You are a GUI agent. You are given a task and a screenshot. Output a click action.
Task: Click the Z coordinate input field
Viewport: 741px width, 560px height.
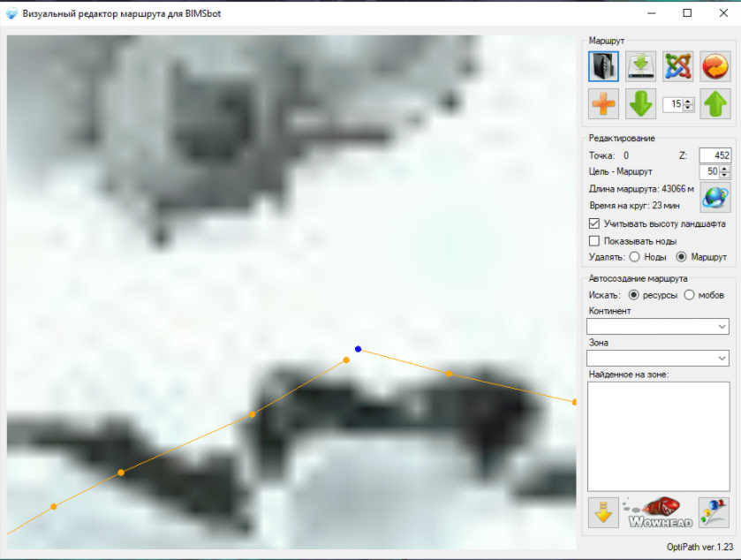point(715,155)
